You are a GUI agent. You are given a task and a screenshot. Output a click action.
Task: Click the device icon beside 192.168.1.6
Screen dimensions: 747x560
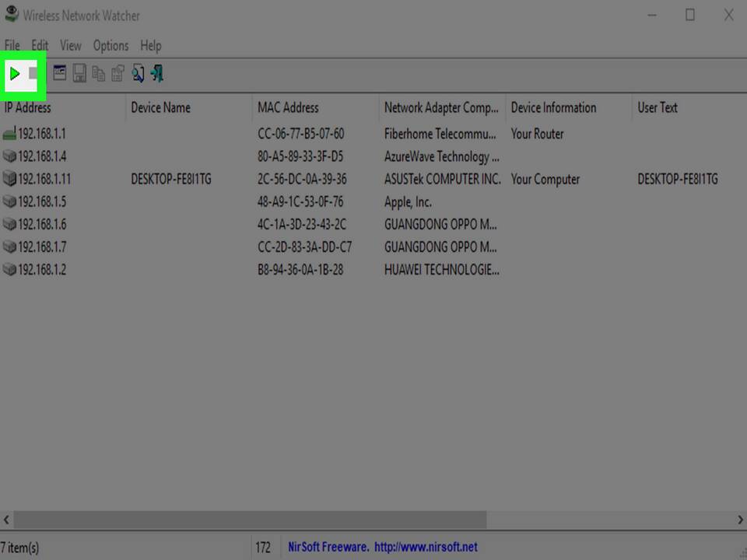[x=9, y=224]
